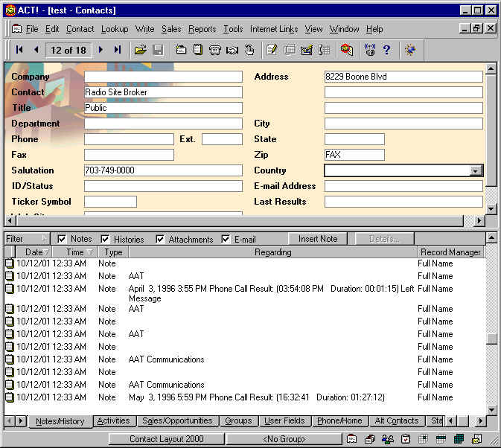Screen dimensions: 501x448
Task: Click the Save disk icon
Action: tap(158, 50)
